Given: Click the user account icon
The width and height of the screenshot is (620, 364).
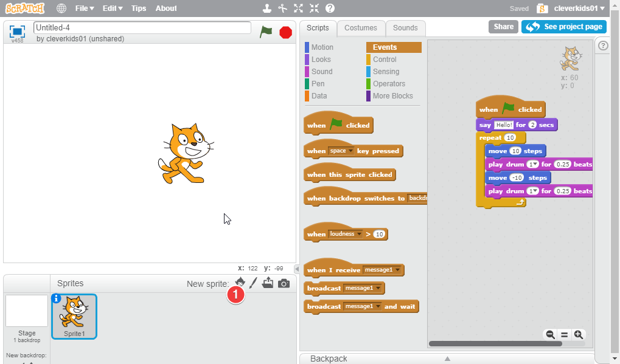Looking at the screenshot, I should 542,9.
